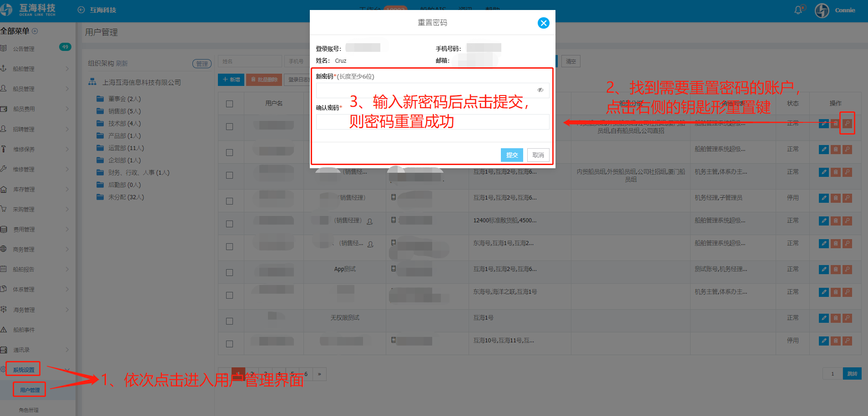This screenshot has width=868, height=416.
Task: Check the 互海10号,互海11号 row checkbox
Action: pos(230,344)
